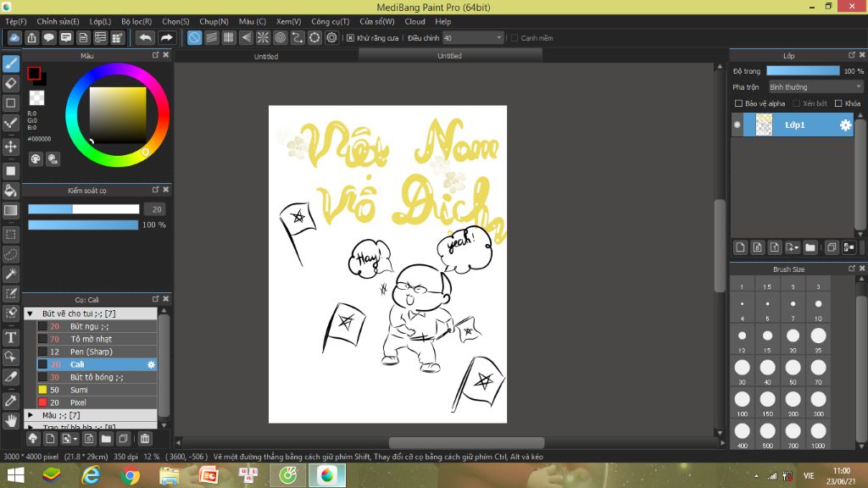Click the horizontal canvas scrollbar
Viewport: 868px width, 488px height.
(x=466, y=442)
